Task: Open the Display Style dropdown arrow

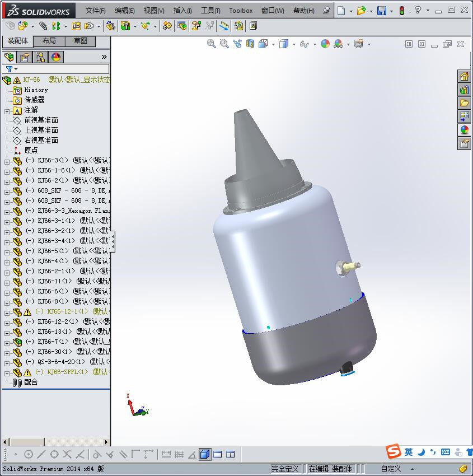Action: 294,44
